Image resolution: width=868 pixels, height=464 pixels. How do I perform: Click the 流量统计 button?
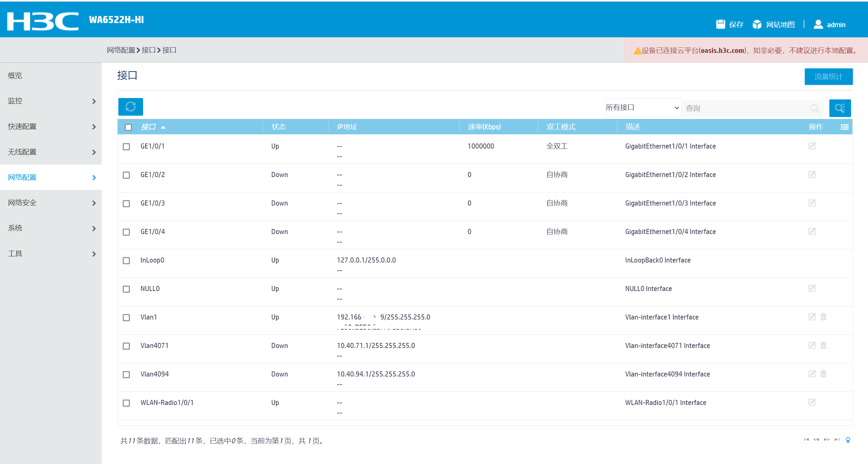point(828,77)
